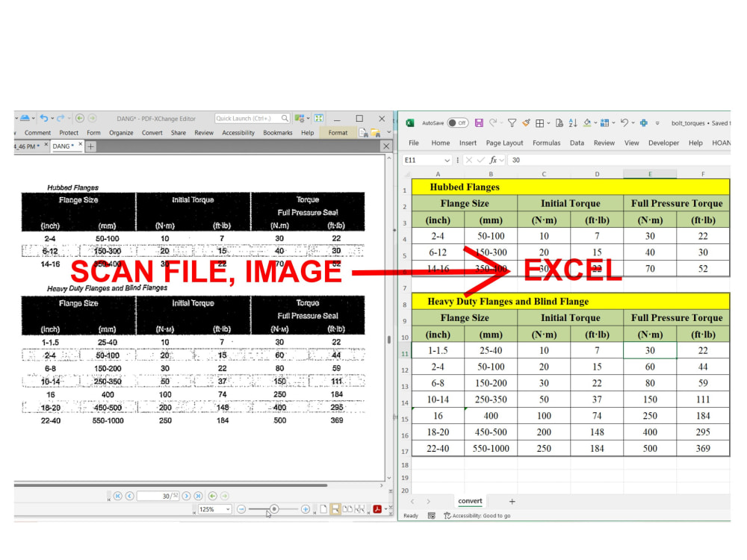This screenshot has height=560, width=747.
Task: Go to next page in PDF viewer
Action: [186, 497]
